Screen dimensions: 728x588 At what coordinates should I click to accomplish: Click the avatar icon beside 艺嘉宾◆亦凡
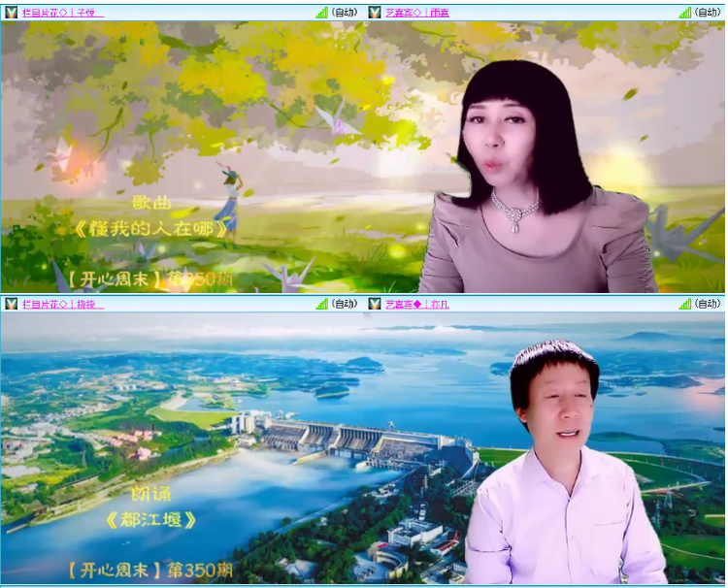tap(375, 304)
